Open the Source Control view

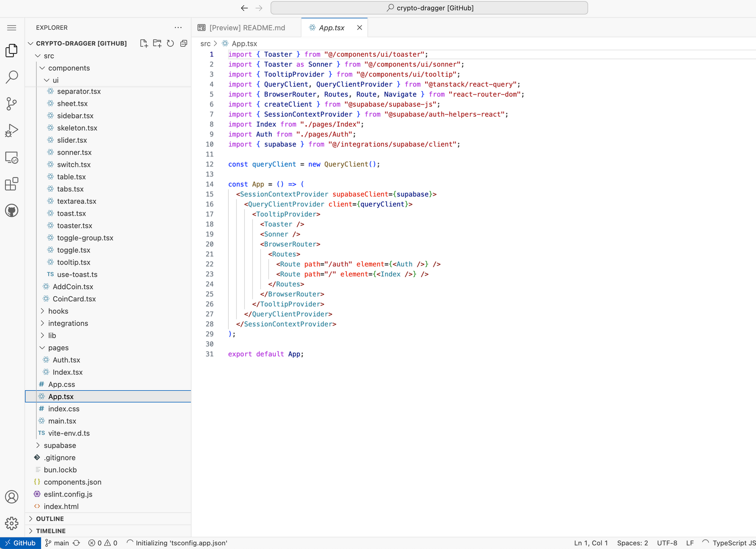pyautogui.click(x=12, y=103)
